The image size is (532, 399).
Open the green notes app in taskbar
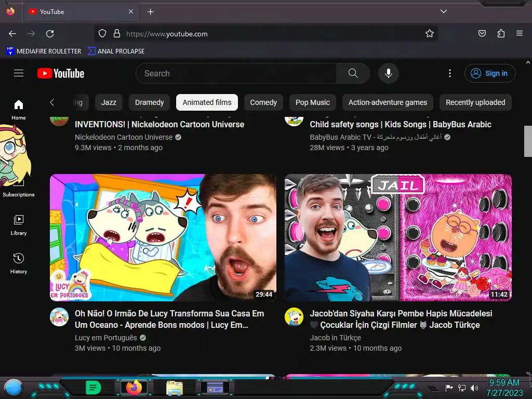(94, 388)
